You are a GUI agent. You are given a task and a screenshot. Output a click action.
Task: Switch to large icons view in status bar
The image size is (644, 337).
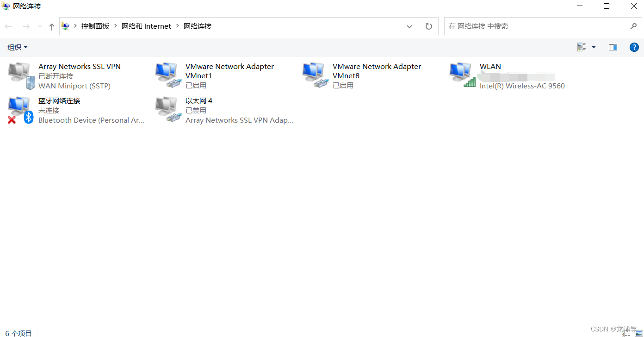[639, 333]
